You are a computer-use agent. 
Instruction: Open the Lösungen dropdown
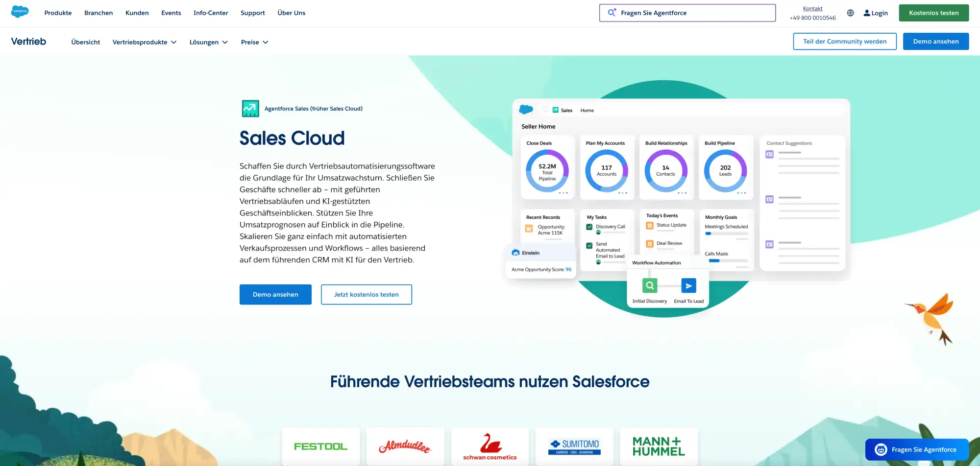pyautogui.click(x=209, y=42)
